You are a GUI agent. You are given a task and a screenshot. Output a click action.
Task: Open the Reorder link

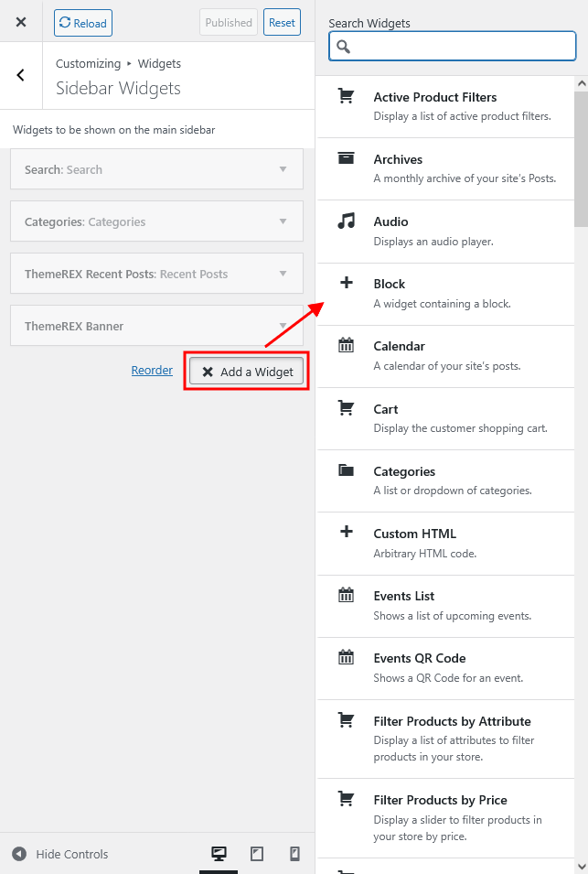[152, 370]
